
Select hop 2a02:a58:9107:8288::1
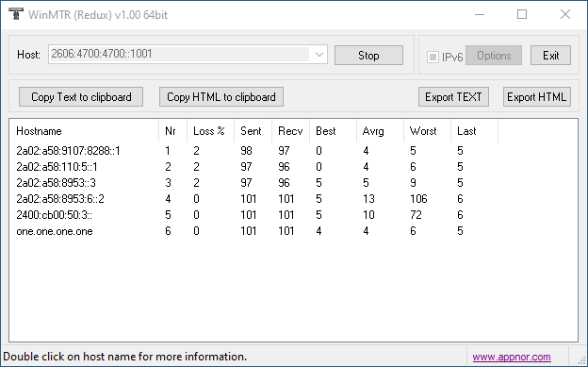pyautogui.click(x=68, y=151)
